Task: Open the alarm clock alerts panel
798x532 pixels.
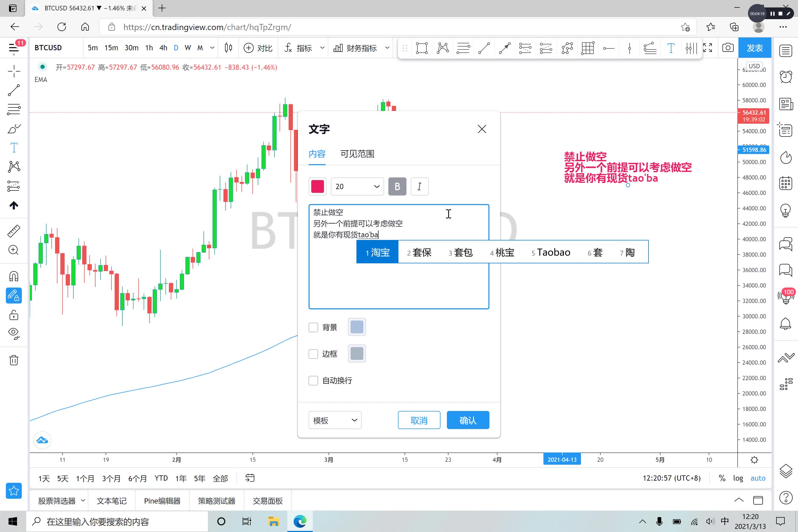Action: [786, 77]
